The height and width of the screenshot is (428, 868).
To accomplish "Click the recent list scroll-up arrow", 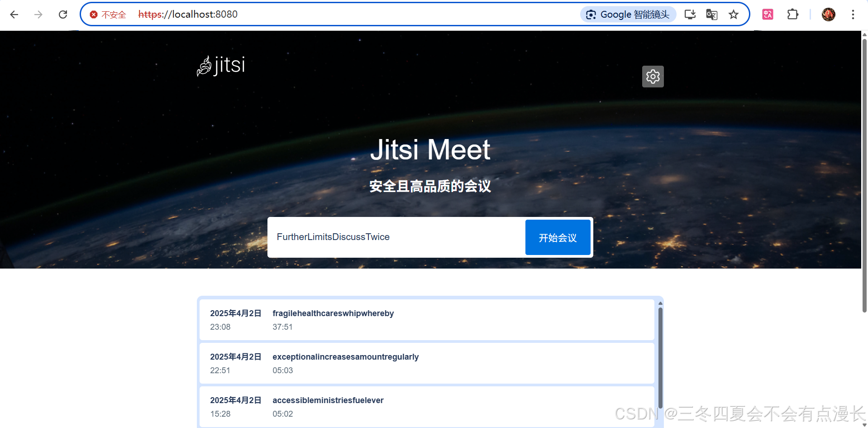I will [660, 303].
